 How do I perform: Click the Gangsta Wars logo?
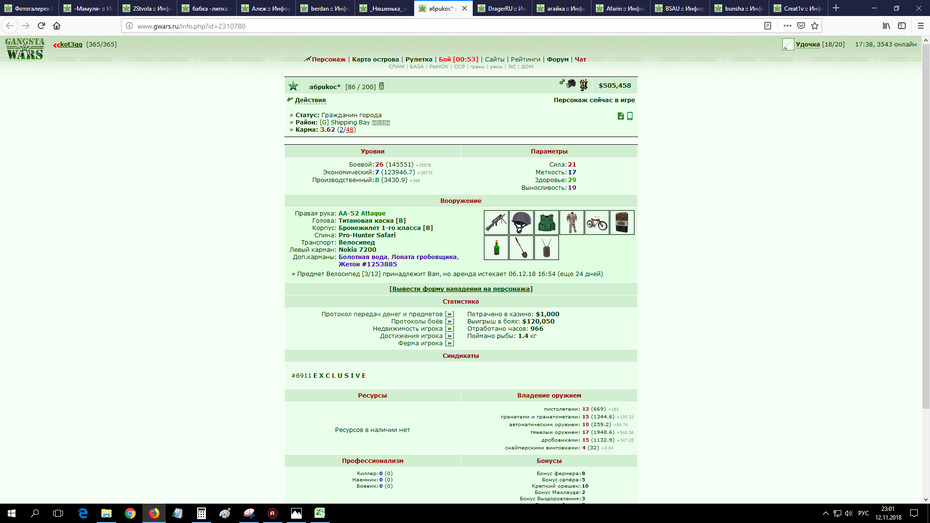pos(24,49)
